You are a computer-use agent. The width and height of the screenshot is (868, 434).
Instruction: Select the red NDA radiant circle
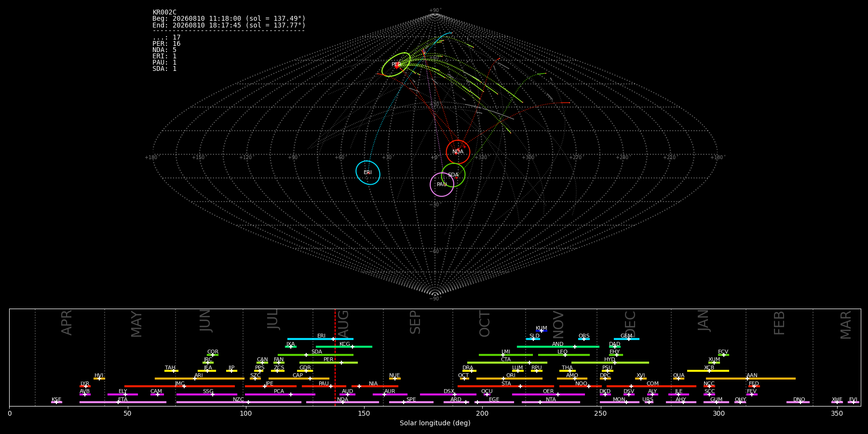pyautogui.click(x=458, y=152)
